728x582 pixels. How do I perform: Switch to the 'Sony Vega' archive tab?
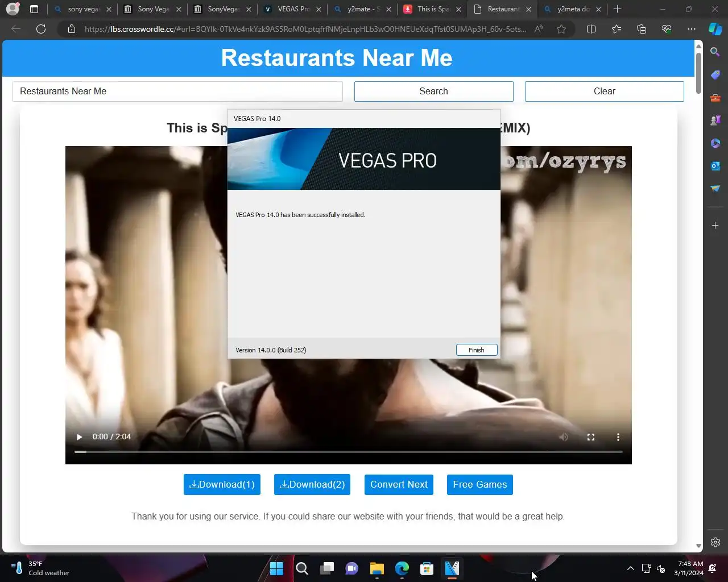click(153, 9)
